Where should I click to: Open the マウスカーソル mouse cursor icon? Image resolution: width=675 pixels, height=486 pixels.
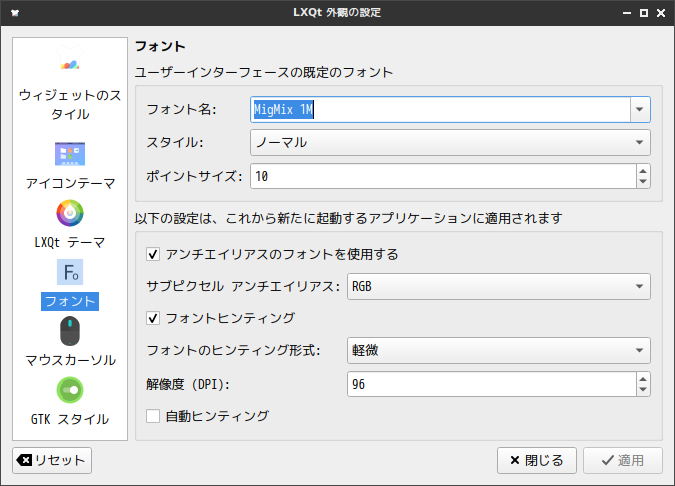pyautogui.click(x=70, y=331)
